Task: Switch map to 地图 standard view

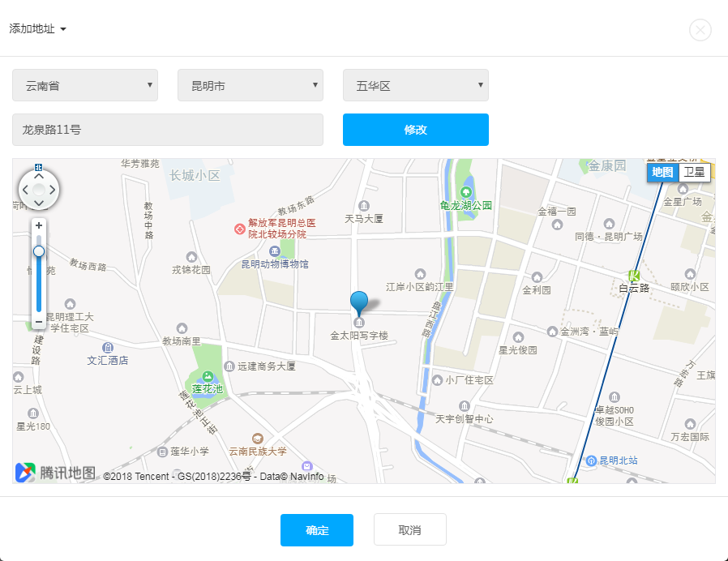Action: tap(662, 172)
